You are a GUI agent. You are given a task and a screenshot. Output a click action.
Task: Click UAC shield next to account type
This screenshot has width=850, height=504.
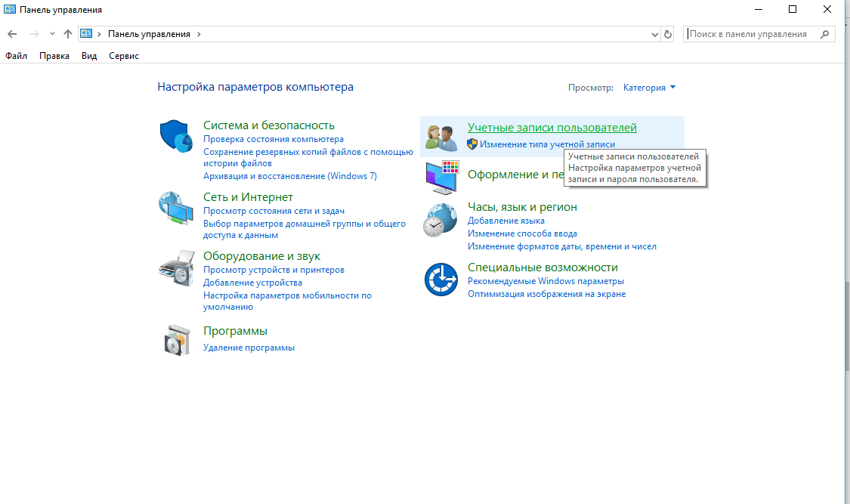[472, 144]
